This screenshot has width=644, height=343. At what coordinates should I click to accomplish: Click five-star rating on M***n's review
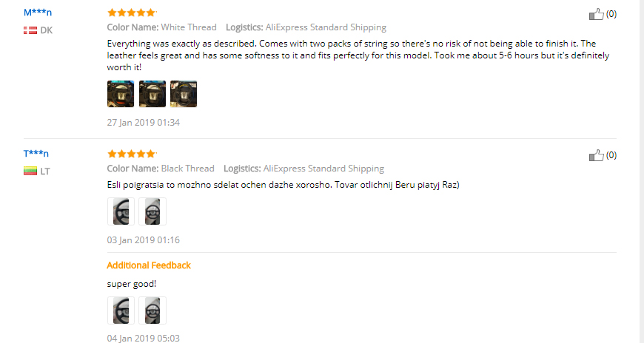(132, 13)
